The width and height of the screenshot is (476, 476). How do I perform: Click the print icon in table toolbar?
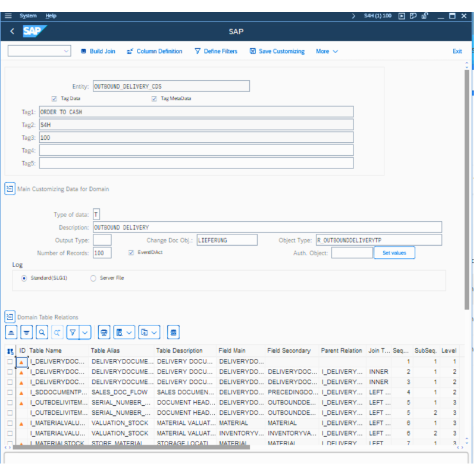(x=104, y=332)
